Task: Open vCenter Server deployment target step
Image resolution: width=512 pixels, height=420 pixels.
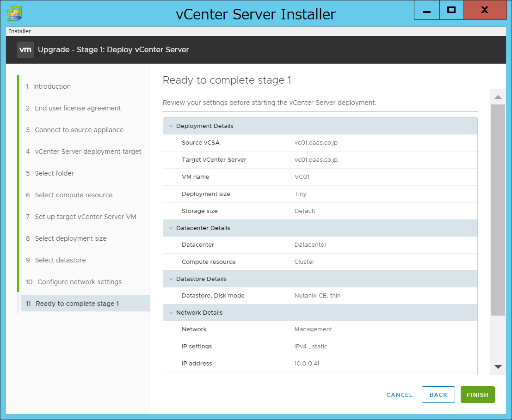Action: 84,152
